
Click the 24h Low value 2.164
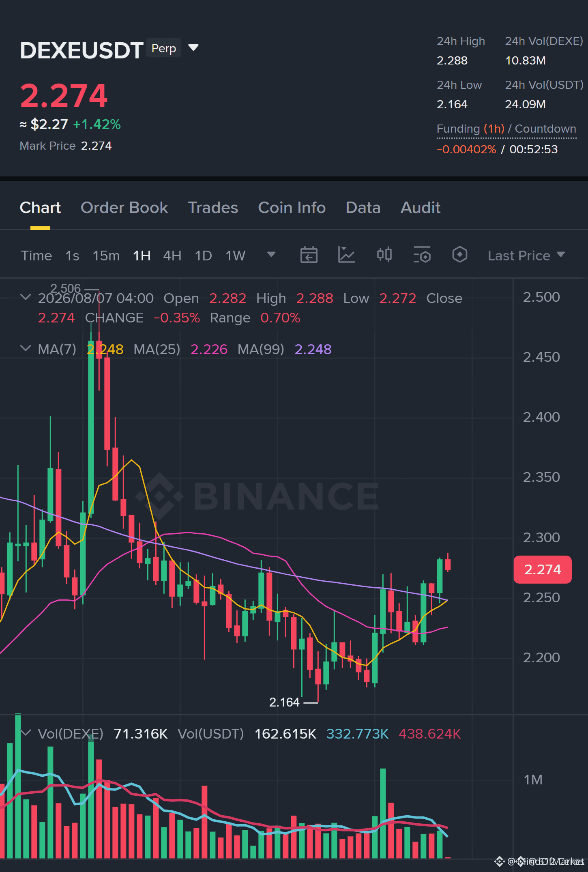[452, 104]
